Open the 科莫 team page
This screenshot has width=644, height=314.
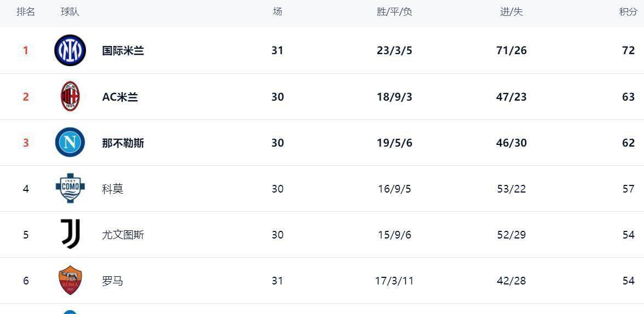[112, 189]
